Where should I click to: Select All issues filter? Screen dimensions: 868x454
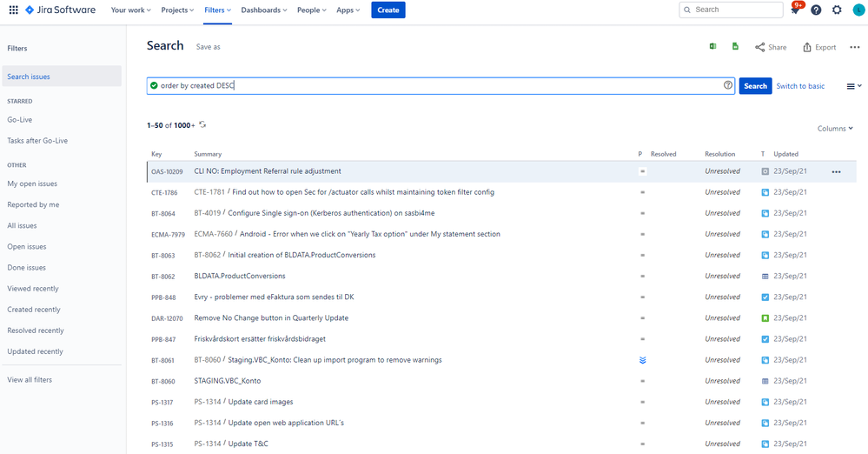[22, 225]
